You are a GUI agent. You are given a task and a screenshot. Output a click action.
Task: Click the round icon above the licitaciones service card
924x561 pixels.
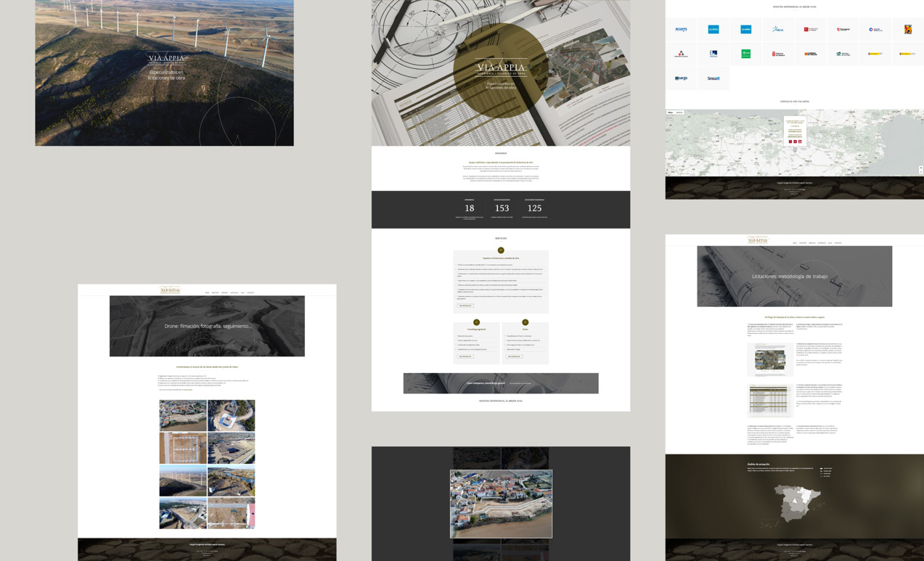(x=501, y=250)
